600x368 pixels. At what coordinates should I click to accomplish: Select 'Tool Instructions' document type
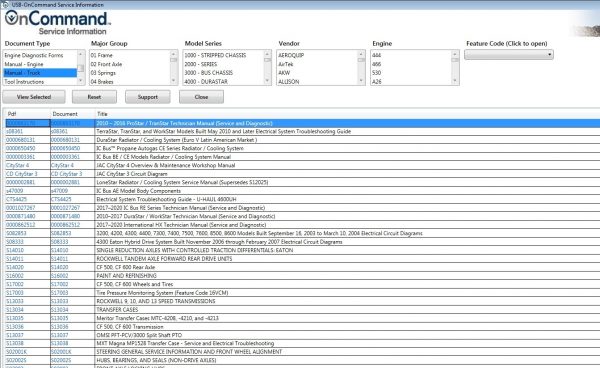24,81
